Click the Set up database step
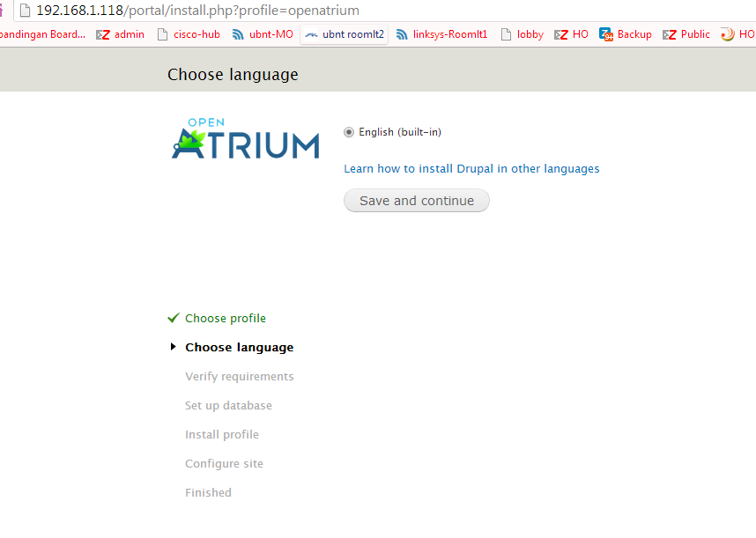The width and height of the screenshot is (756, 538). tap(228, 406)
